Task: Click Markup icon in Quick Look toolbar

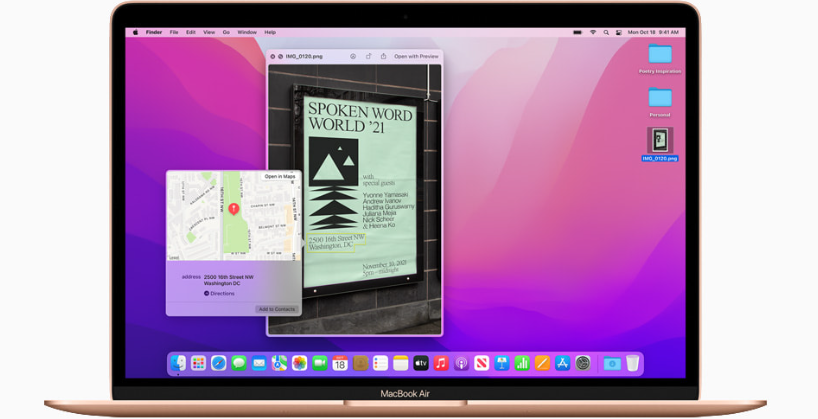Action: pos(353,56)
